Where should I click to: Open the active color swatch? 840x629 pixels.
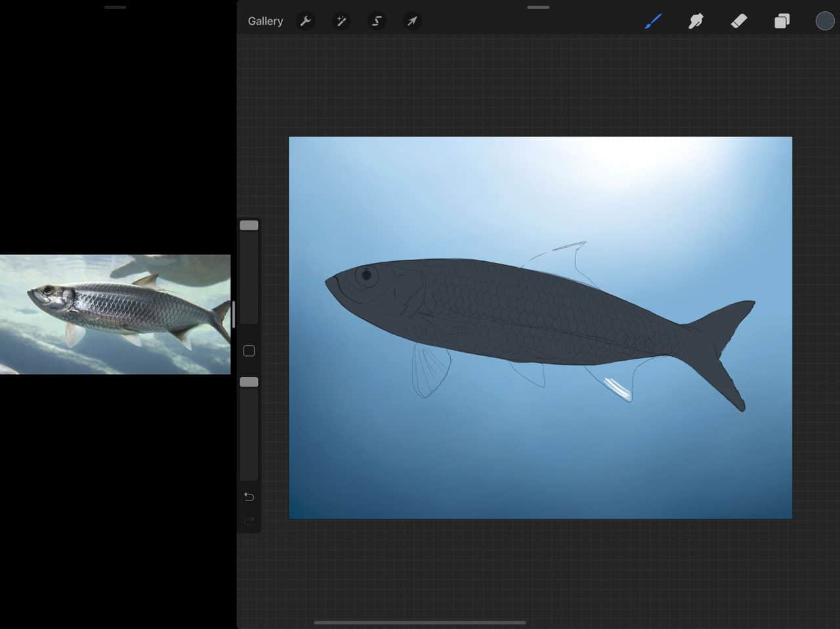(824, 20)
